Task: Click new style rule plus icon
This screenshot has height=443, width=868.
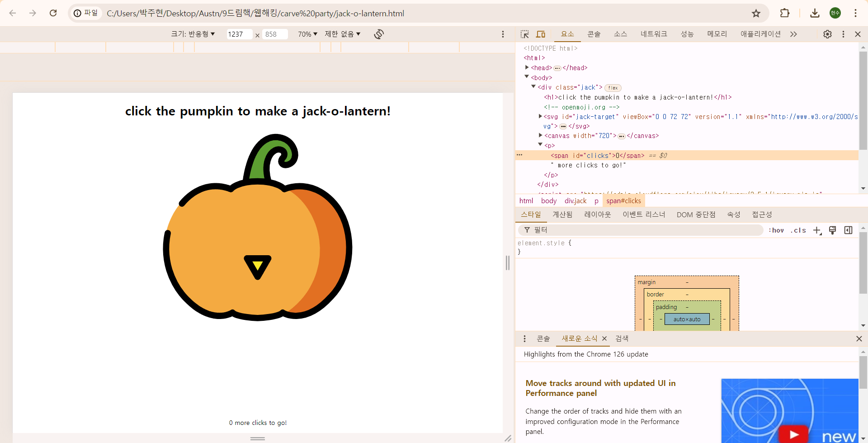Action: 817,230
